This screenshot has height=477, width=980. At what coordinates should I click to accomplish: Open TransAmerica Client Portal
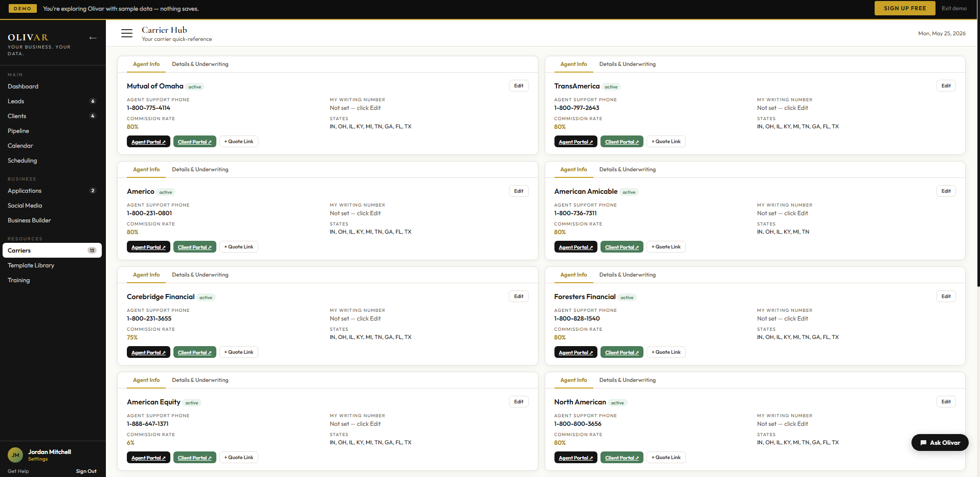[622, 142]
